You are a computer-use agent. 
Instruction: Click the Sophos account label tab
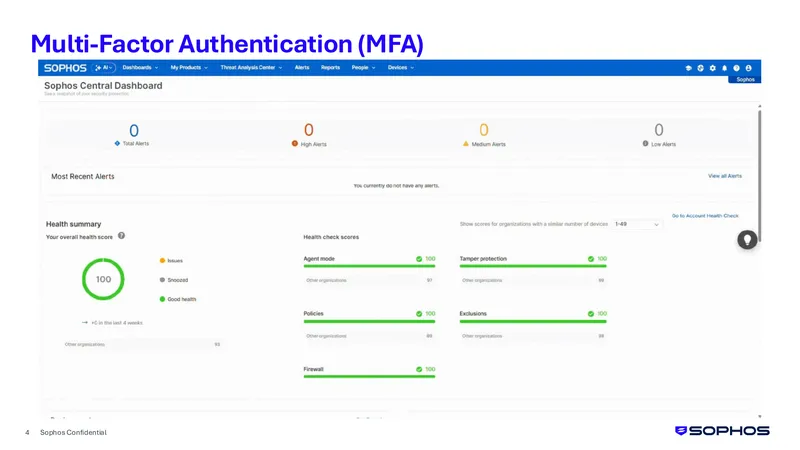(x=745, y=80)
